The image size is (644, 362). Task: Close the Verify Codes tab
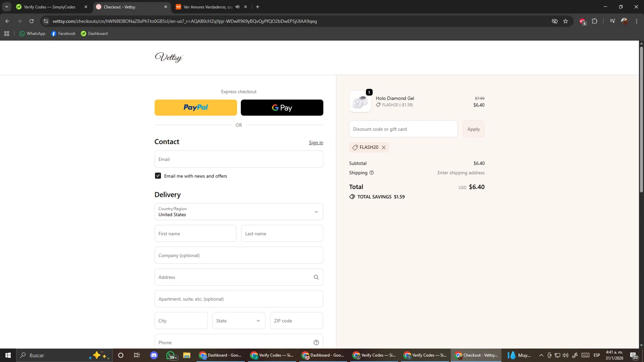pos(86,7)
